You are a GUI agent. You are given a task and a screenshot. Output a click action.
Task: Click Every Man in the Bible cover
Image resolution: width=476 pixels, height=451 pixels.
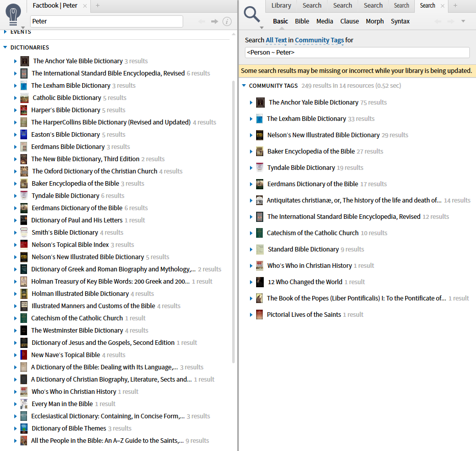coord(24,404)
